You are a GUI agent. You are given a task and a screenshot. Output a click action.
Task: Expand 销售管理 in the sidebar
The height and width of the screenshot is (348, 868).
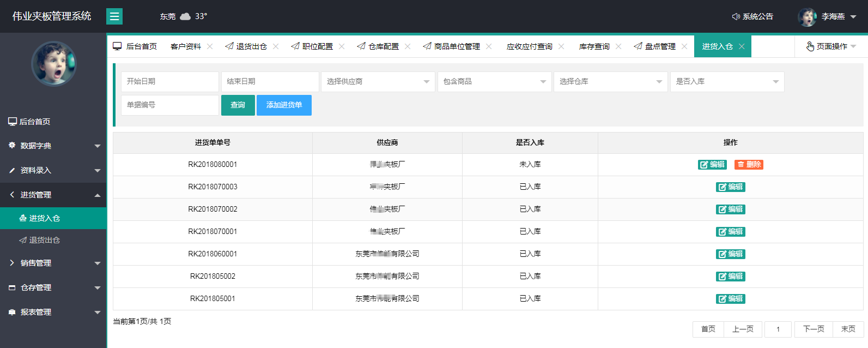53,263
